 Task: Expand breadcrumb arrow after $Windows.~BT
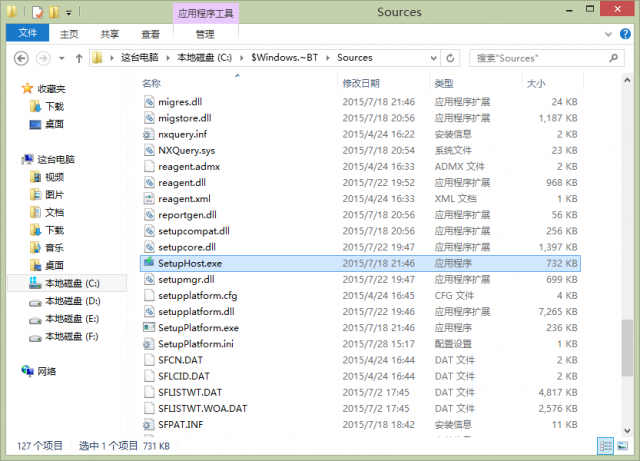coord(327,58)
